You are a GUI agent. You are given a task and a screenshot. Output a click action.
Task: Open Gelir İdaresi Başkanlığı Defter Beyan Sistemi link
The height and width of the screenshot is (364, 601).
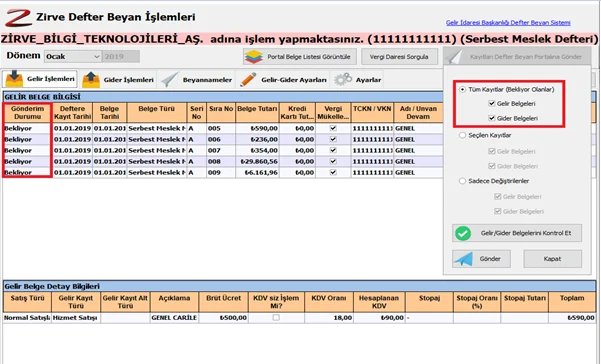point(508,23)
